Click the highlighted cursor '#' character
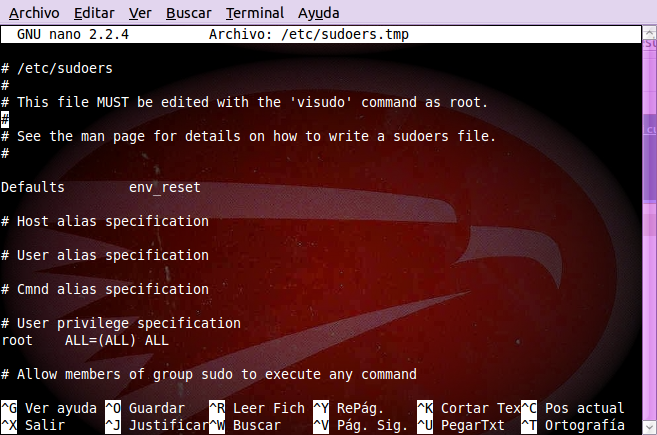The width and height of the screenshot is (657, 435). click(5, 119)
